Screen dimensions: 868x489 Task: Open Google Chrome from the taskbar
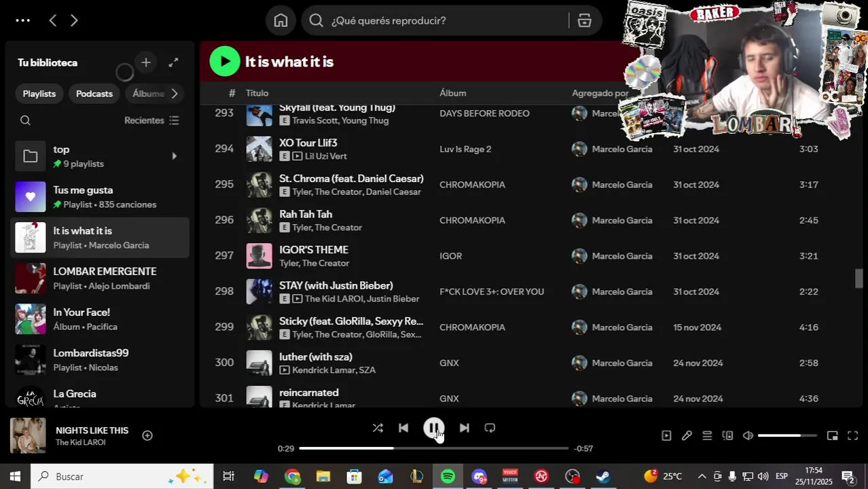coord(293,477)
